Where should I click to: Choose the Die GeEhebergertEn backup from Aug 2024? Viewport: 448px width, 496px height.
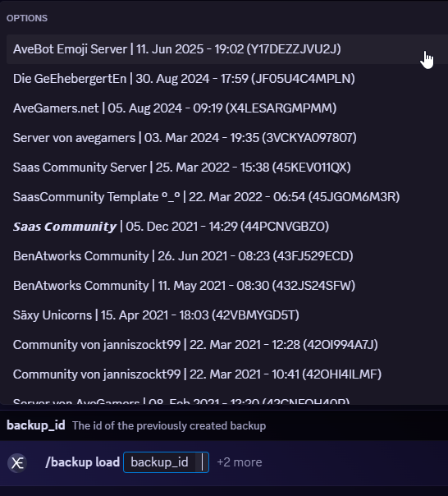[227, 79]
